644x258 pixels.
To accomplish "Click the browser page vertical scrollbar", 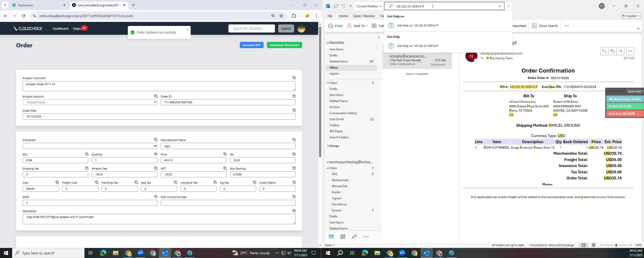I will point(320,91).
